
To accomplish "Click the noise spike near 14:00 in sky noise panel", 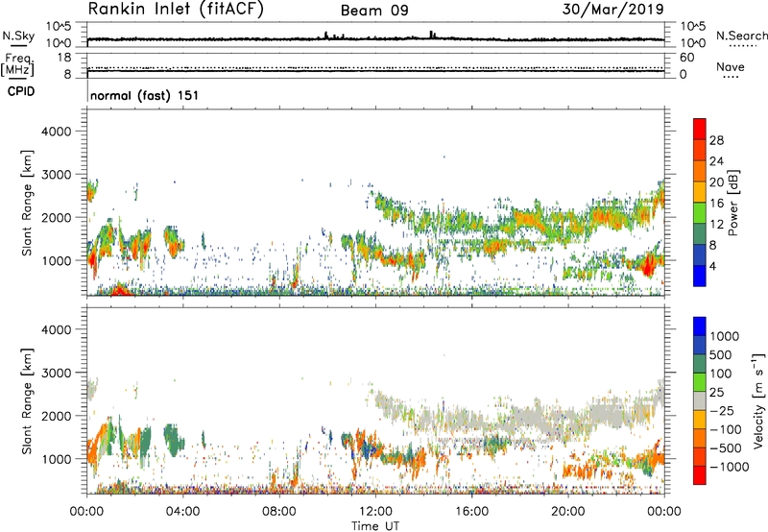I will coord(432,35).
